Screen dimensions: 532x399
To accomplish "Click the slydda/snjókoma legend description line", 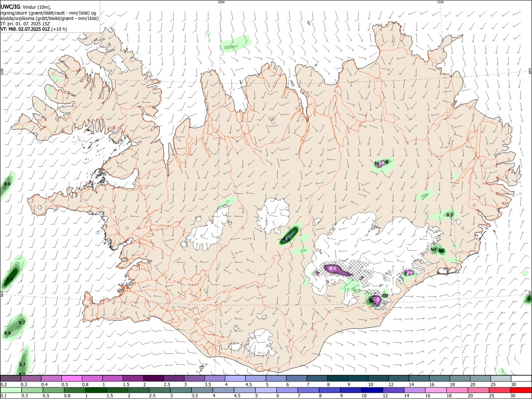I will click(49, 18).
